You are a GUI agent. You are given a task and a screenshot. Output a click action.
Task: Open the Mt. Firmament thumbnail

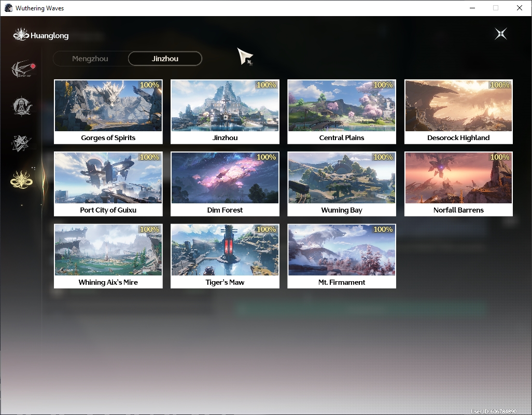pos(342,256)
